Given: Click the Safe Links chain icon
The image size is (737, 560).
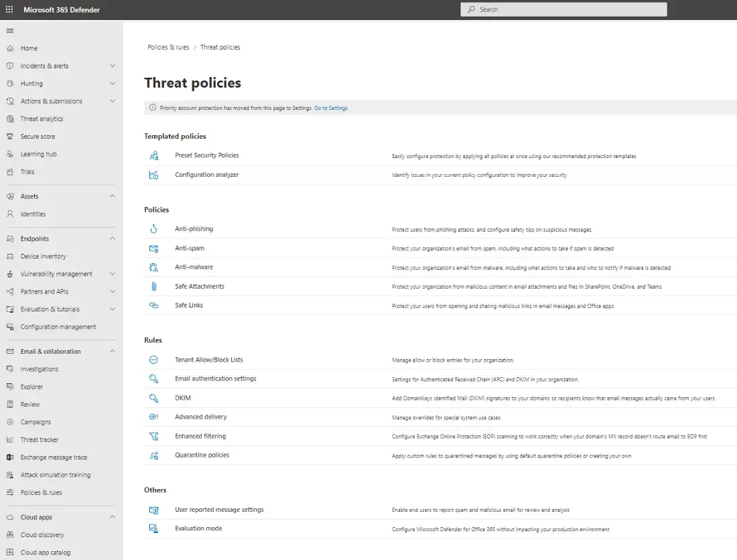Looking at the screenshot, I should (153, 305).
